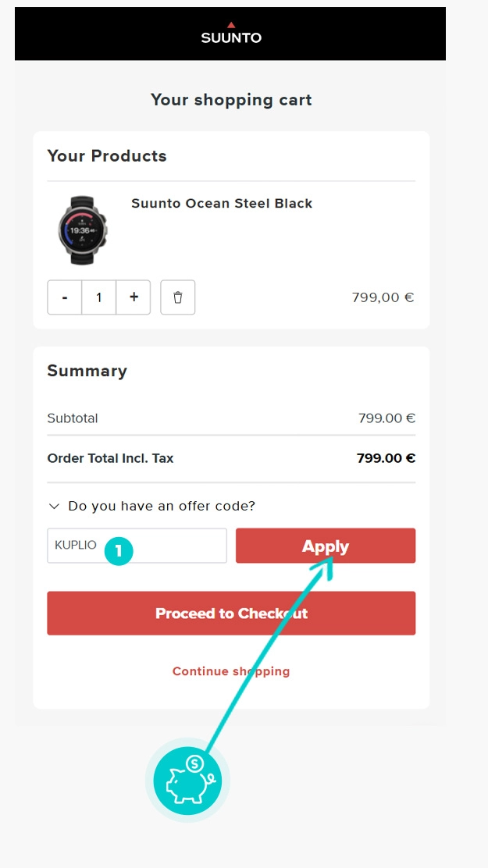Viewport: 488px width, 868px height.
Task: Click the product line price 799,00 €
Action: 383,297
